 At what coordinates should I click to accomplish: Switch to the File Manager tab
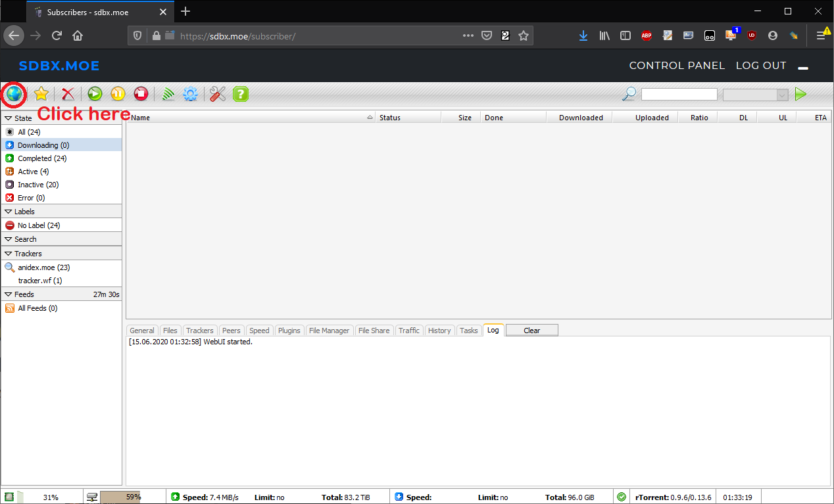tap(330, 331)
